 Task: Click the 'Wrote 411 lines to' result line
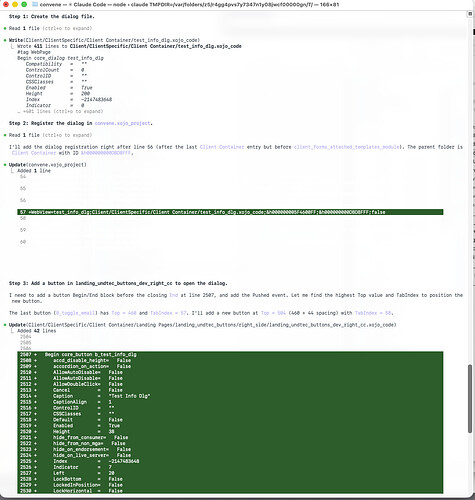point(129,46)
